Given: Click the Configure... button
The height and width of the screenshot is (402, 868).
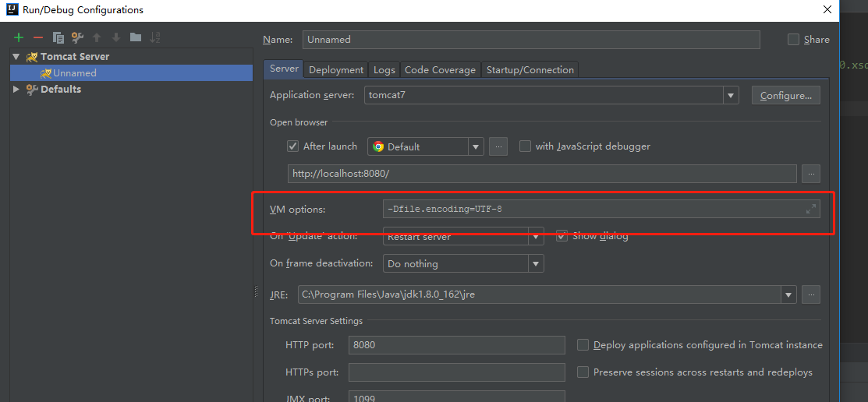Looking at the screenshot, I should (785, 96).
